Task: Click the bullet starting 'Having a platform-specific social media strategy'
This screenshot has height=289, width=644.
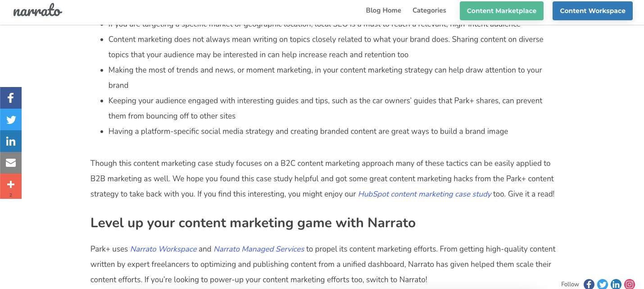Action: pyautogui.click(x=308, y=131)
